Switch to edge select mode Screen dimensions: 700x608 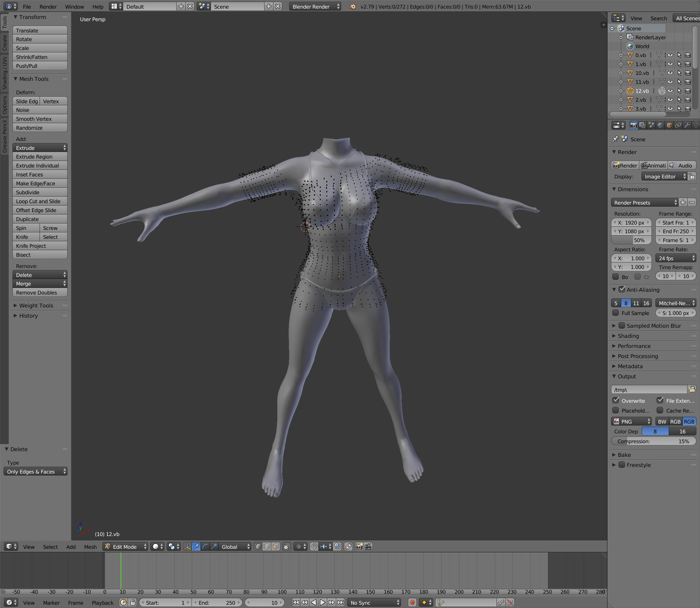click(x=267, y=547)
